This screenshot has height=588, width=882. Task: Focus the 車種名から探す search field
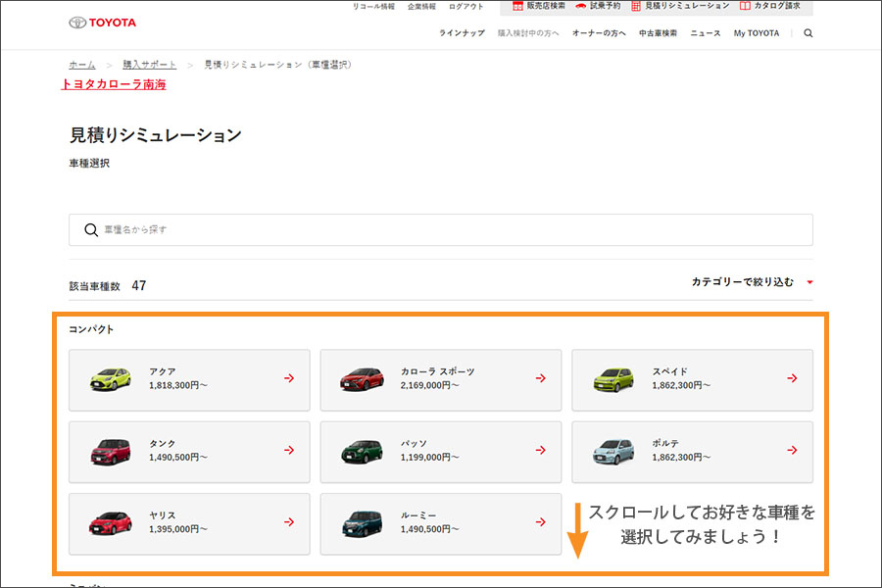[x=441, y=229]
